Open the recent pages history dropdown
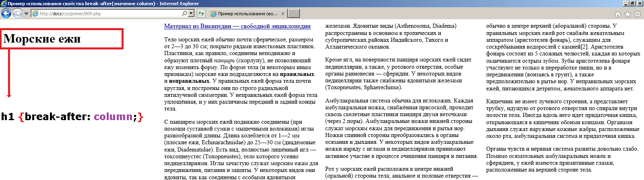This screenshot has width=644, height=180. (x=27, y=14)
